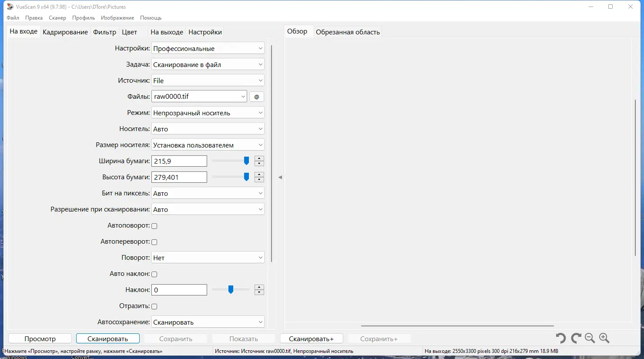644x359 pixels.
Task: Click the Сканировать+ button
Action: (312, 339)
